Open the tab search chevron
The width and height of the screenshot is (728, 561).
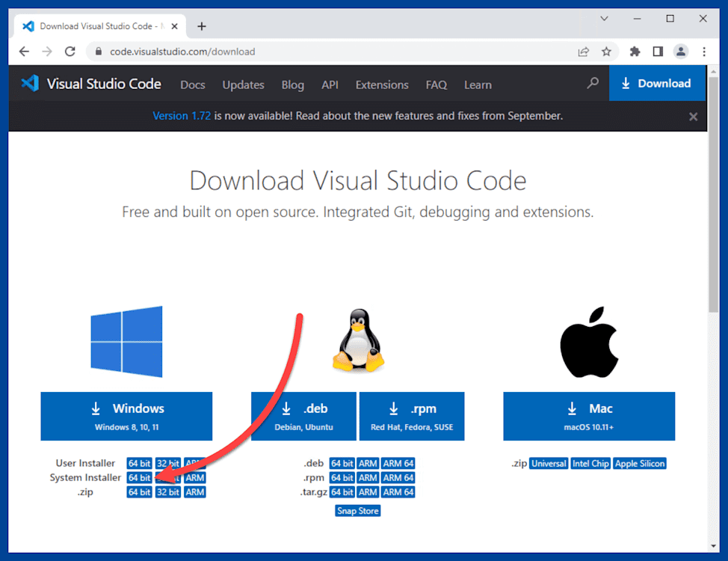pyautogui.click(x=603, y=18)
